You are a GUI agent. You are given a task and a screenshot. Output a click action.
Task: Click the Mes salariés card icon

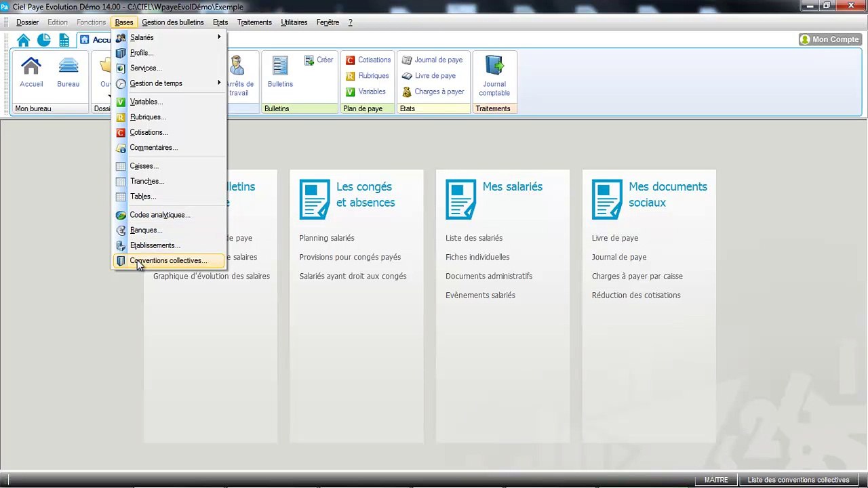pyautogui.click(x=461, y=199)
